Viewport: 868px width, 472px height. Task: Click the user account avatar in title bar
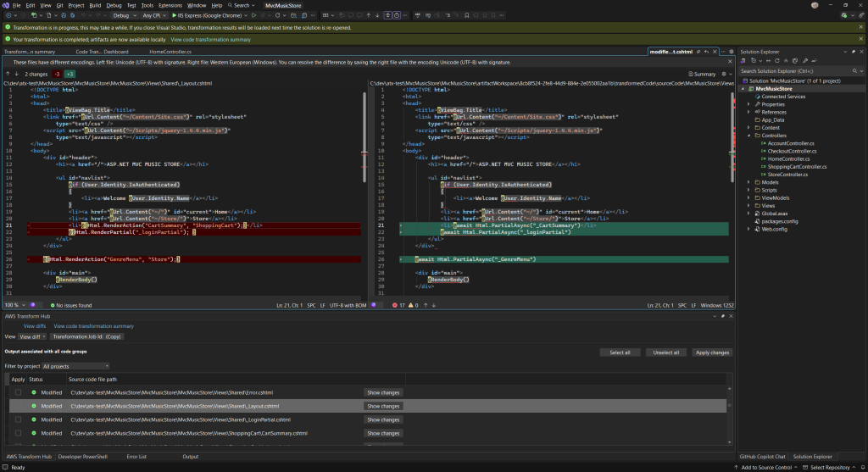click(x=815, y=5)
